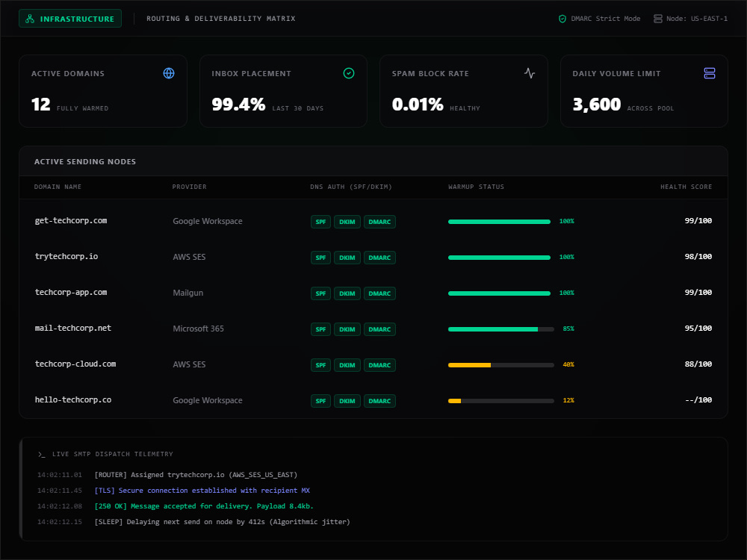Click the checkmark icon on Inbox Placement card

[349, 73]
